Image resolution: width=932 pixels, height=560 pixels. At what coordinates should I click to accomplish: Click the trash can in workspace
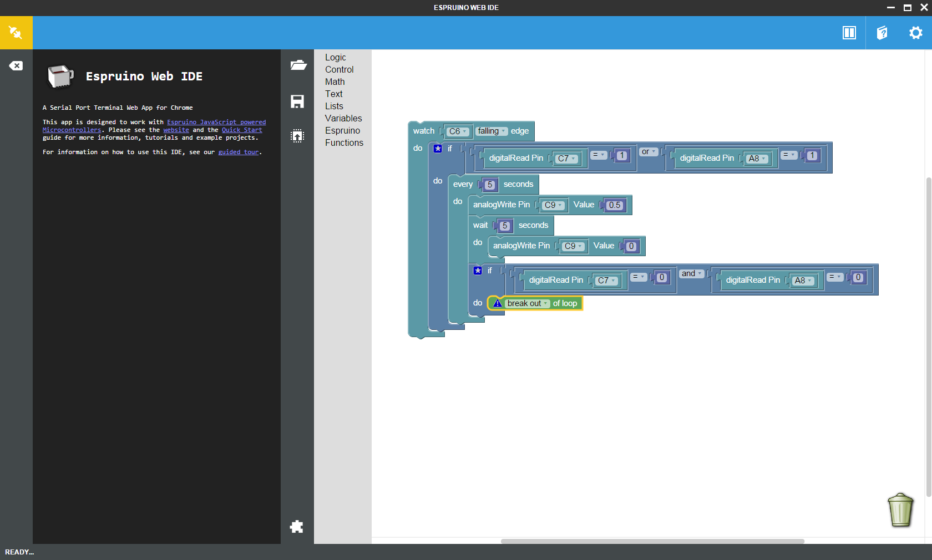coord(900,510)
